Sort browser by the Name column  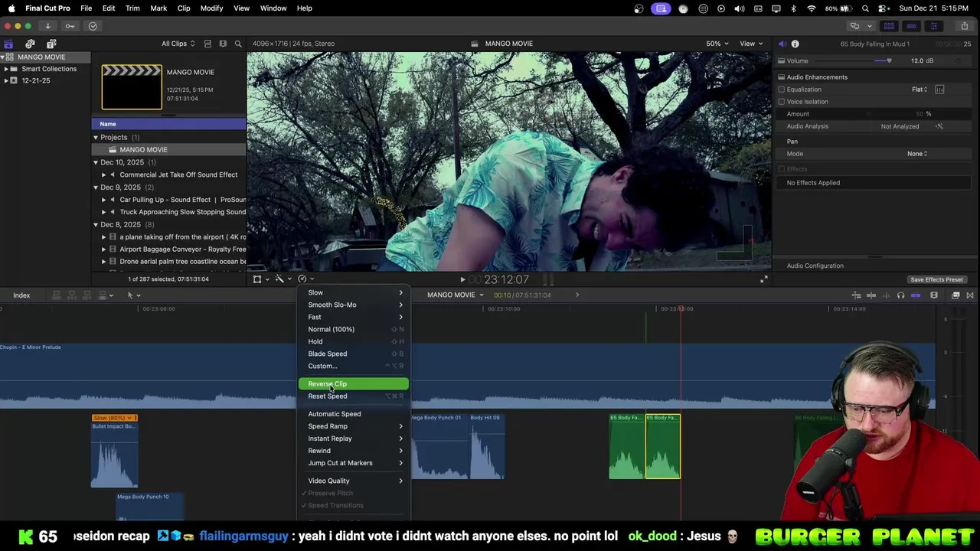tap(107, 124)
